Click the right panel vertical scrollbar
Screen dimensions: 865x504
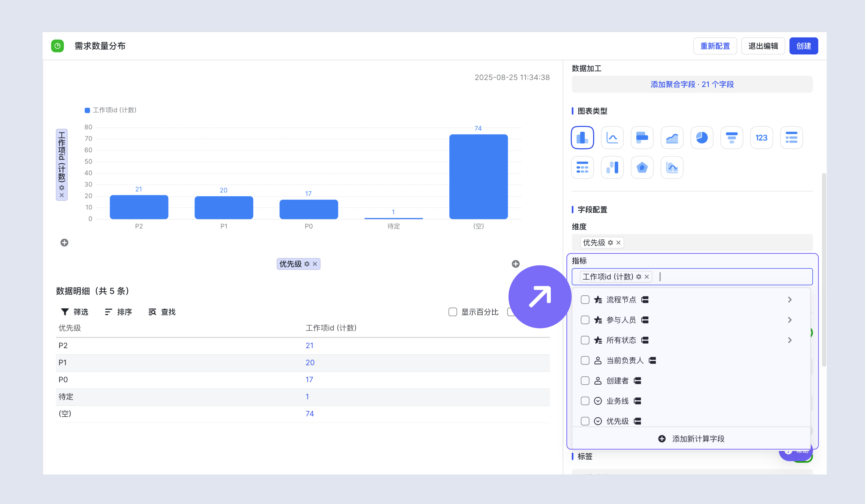coord(824,270)
